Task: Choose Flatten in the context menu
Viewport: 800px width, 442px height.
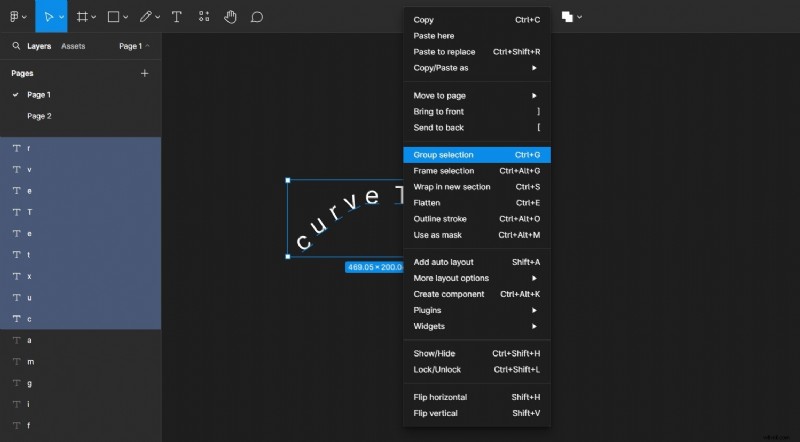Action: point(476,203)
